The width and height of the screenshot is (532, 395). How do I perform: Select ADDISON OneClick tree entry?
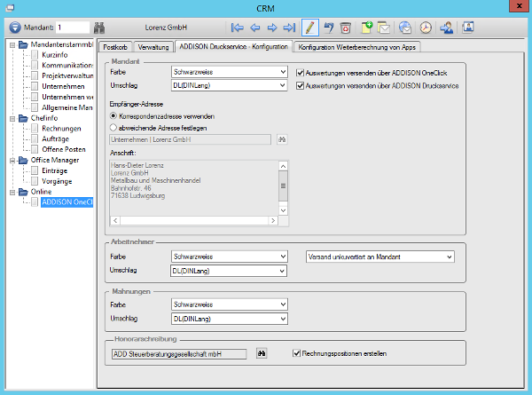point(66,202)
